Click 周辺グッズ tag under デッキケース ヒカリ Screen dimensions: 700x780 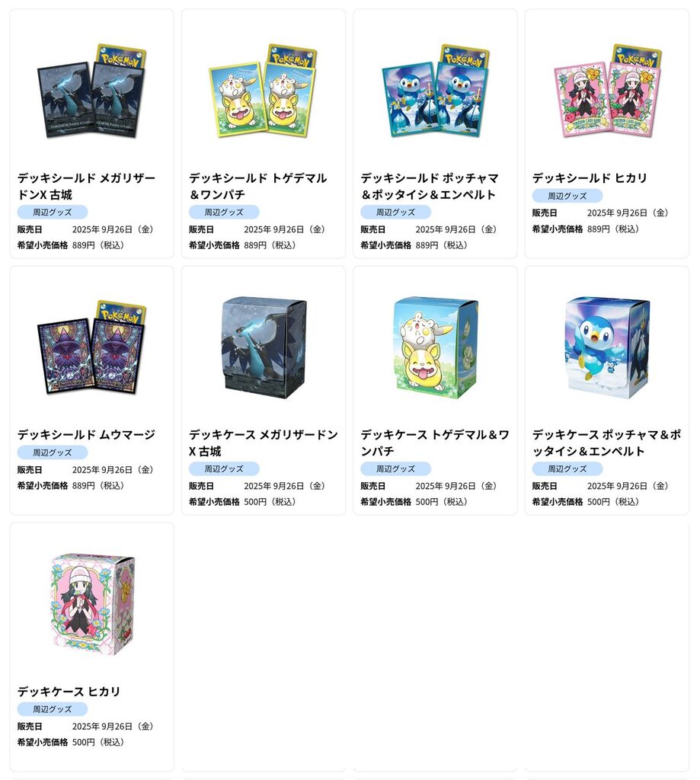(53, 709)
